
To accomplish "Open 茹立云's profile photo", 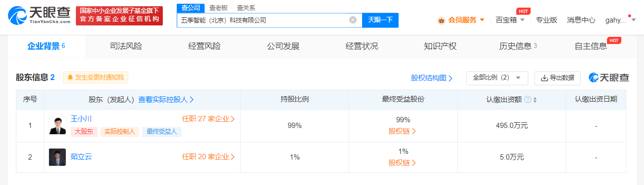I will point(57,157).
